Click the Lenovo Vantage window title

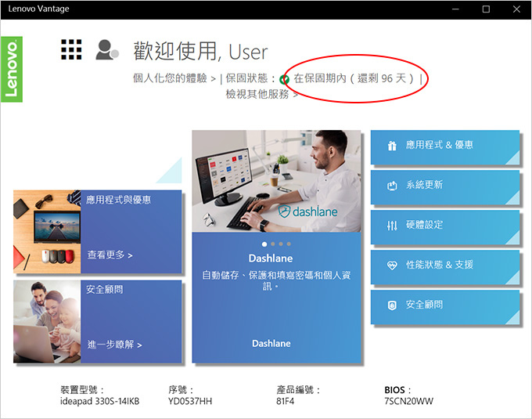[38, 9]
